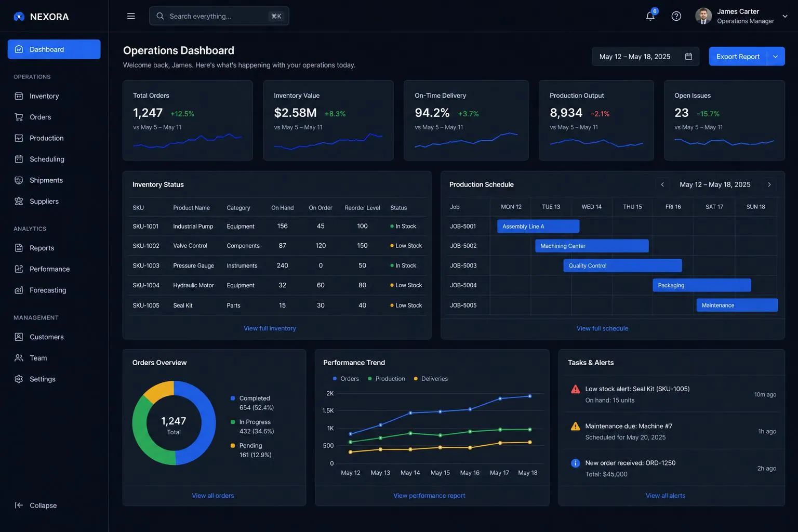Click the blue new order info icon
Viewport: 798px width, 532px height.
(575, 463)
